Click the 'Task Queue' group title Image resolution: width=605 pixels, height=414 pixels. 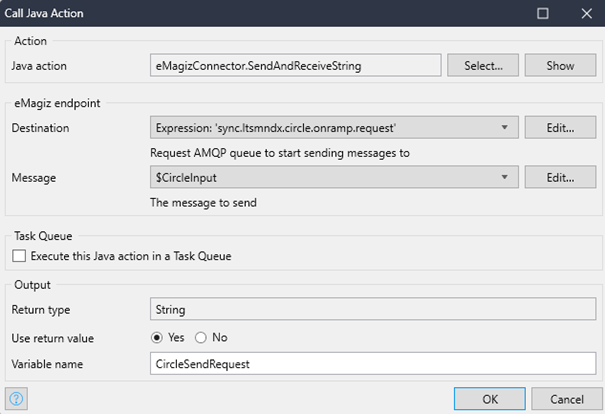[x=43, y=236]
